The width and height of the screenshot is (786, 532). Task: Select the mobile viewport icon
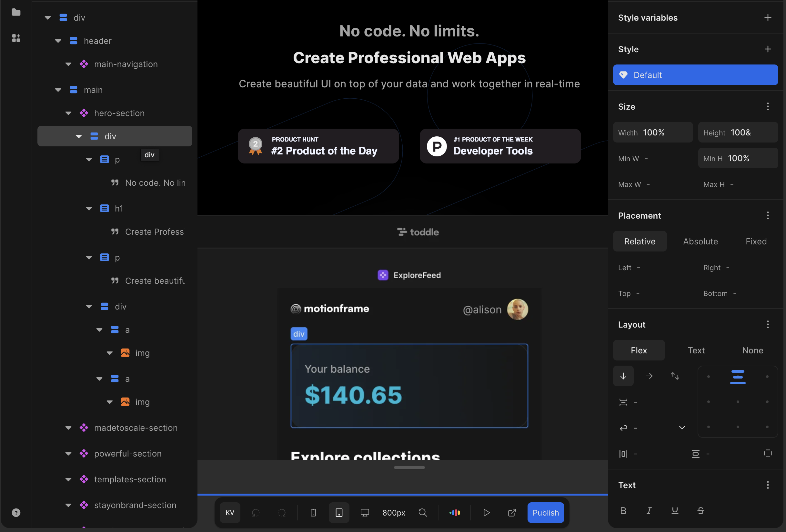[313, 512]
